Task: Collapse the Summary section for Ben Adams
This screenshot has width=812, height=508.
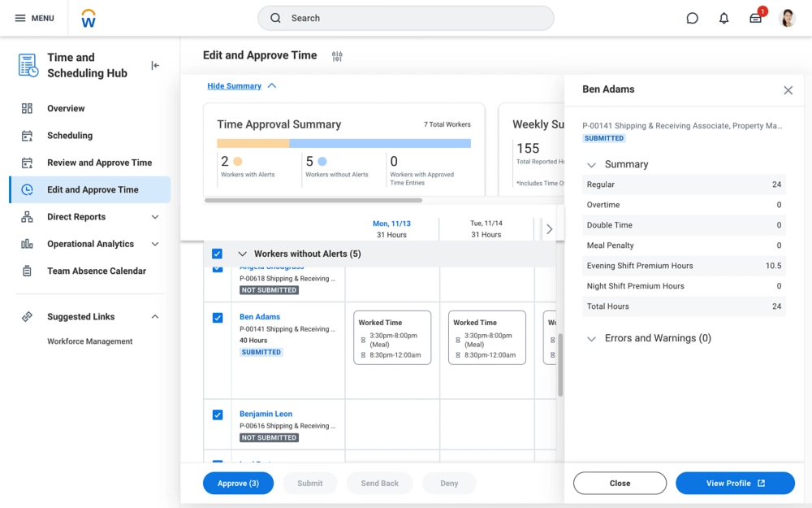Action: coord(592,164)
